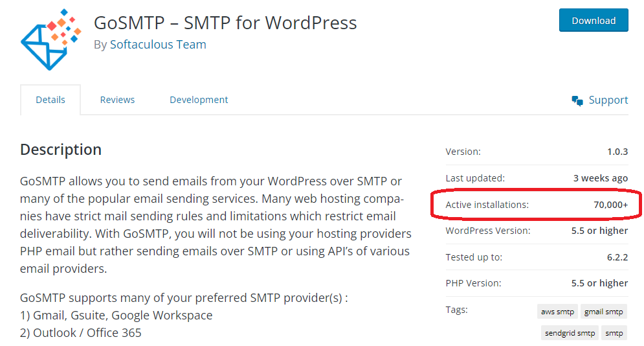The image size is (644, 346).
Task: Click the 'Tested up to:' label
Action: pyautogui.click(x=474, y=257)
